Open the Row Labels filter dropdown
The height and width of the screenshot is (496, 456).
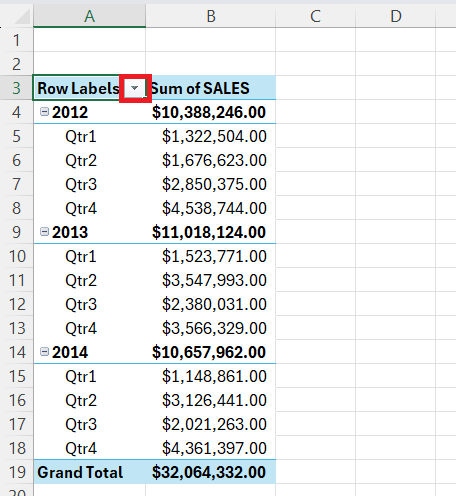135,88
